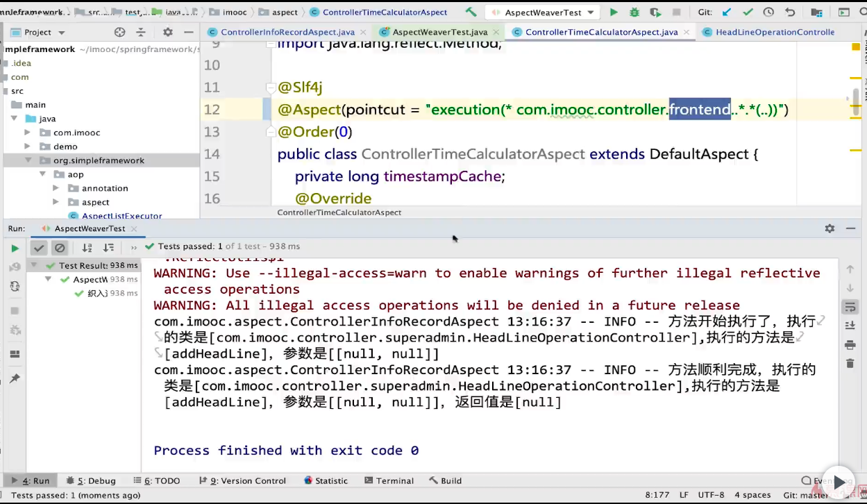Screen dimensions: 867x504
Task: Click the Git Rollback undo arrow icon
Action: click(x=790, y=12)
